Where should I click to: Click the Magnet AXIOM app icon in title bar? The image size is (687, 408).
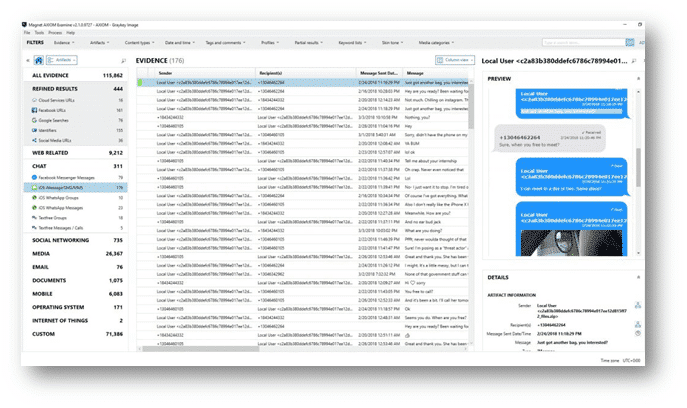[24, 25]
